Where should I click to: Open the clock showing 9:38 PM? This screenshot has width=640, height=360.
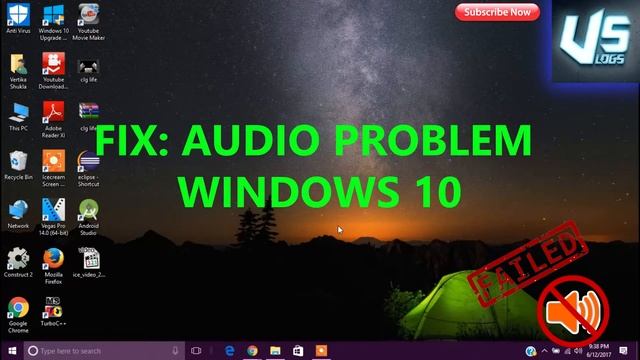click(x=599, y=351)
